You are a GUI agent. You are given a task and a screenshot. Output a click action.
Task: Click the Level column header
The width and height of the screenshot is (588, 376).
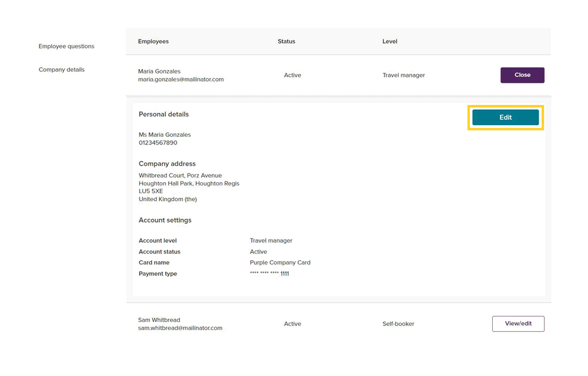pyautogui.click(x=390, y=41)
